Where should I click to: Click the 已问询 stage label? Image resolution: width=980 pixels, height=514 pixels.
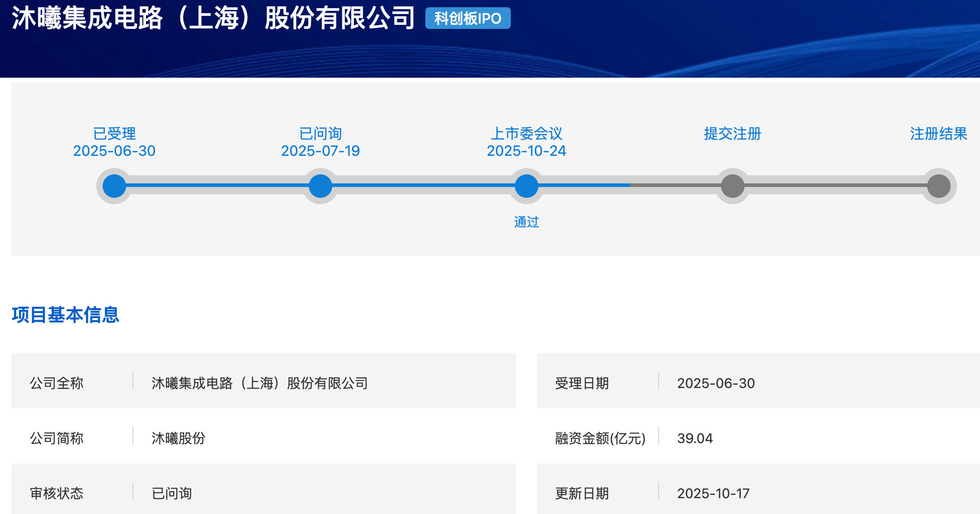click(x=320, y=134)
